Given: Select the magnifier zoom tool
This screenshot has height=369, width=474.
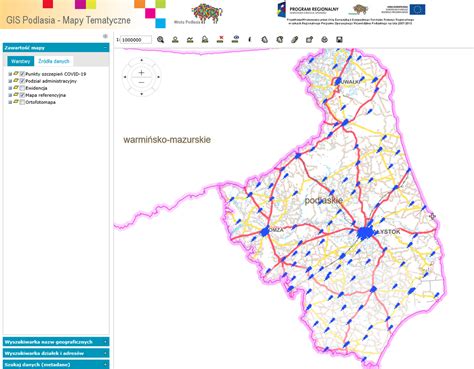Looking at the screenshot, I should [160, 40].
